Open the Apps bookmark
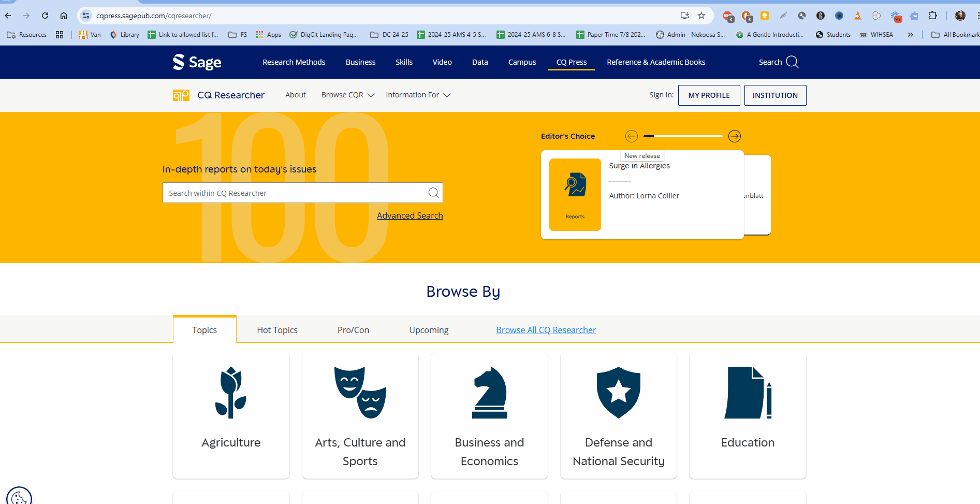This screenshot has width=980, height=504. [268, 35]
